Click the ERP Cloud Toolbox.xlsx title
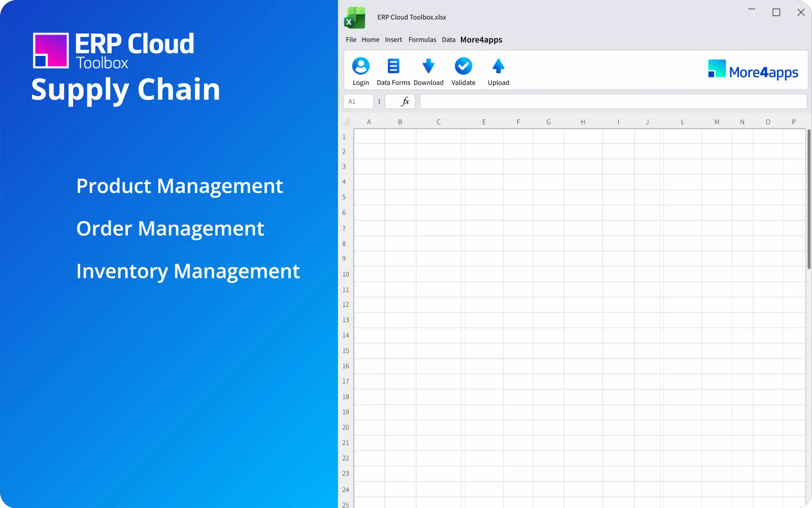Viewport: 812px width, 508px height. [412, 17]
